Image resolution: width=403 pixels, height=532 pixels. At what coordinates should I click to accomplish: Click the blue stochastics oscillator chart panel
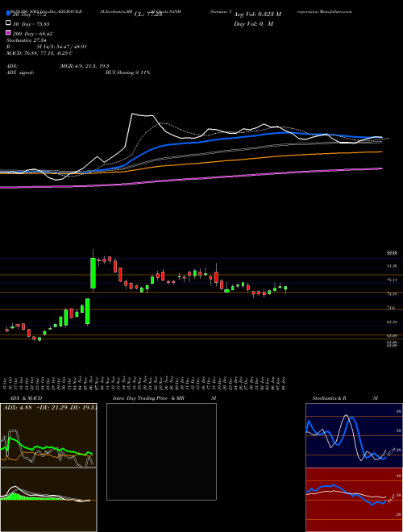(354, 435)
